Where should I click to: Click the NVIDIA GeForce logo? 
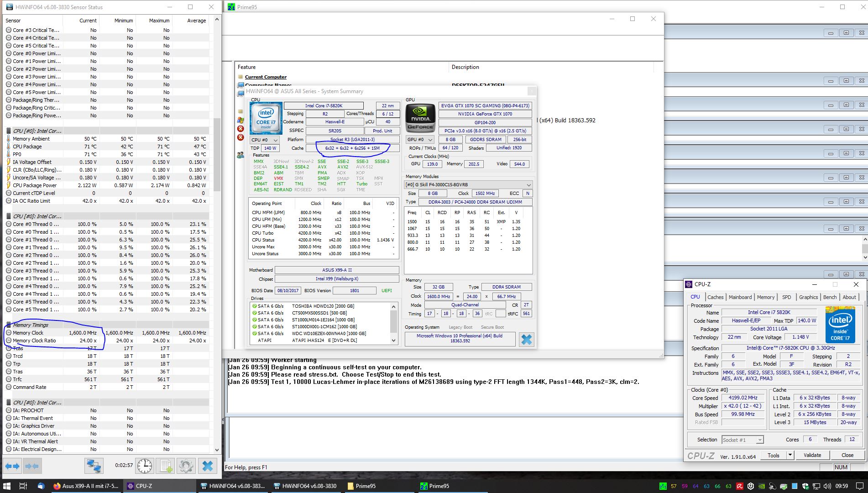420,118
